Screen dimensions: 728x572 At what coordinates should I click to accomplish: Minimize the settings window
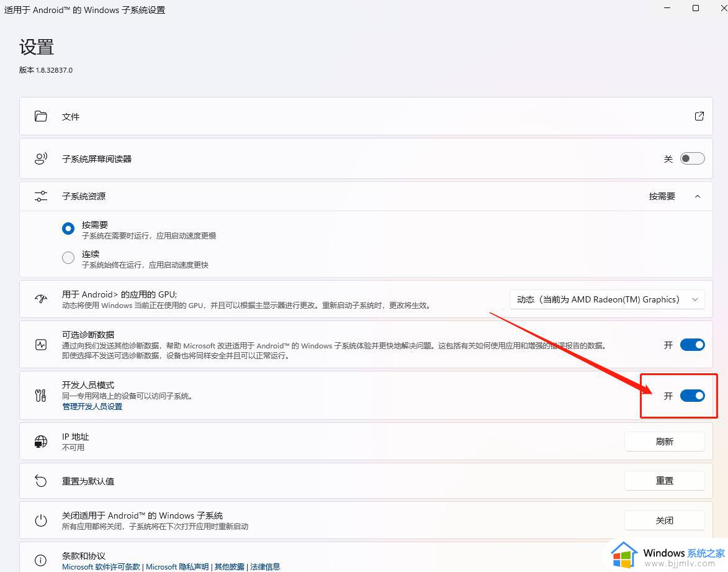668,8
